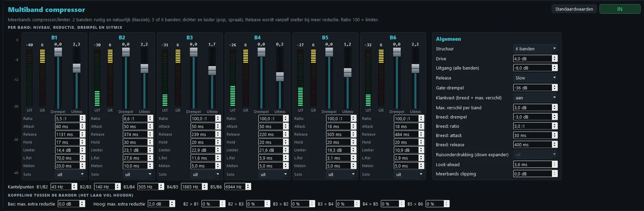Grab the B4 Uitmix slider handle

pyautogui.click(x=280, y=76)
